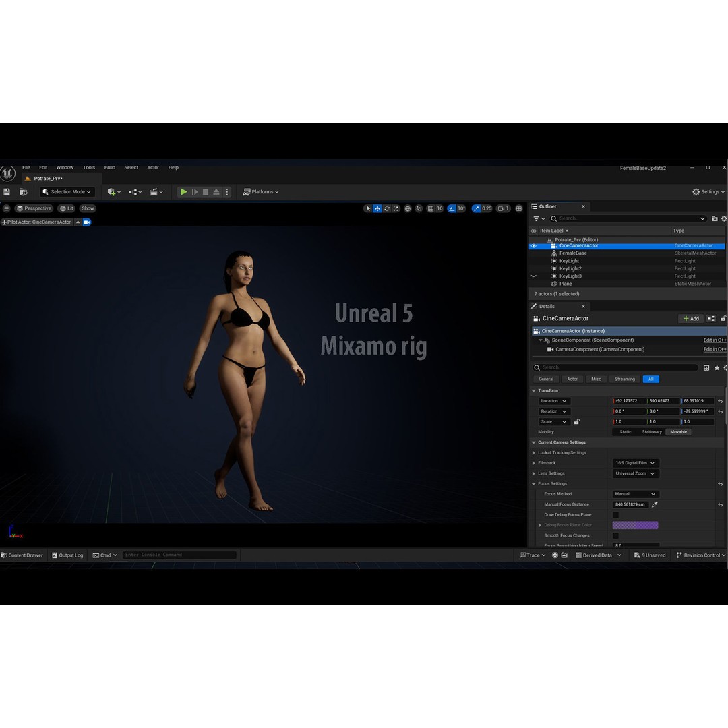Open the Selection Mode dropdown
This screenshot has width=728, height=728.
click(67, 191)
